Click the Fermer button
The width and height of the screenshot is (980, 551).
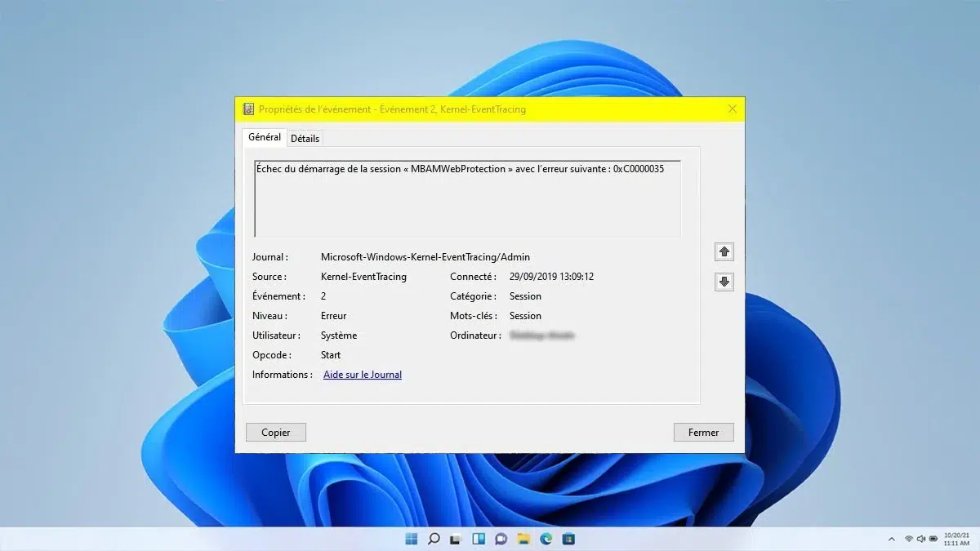(703, 432)
